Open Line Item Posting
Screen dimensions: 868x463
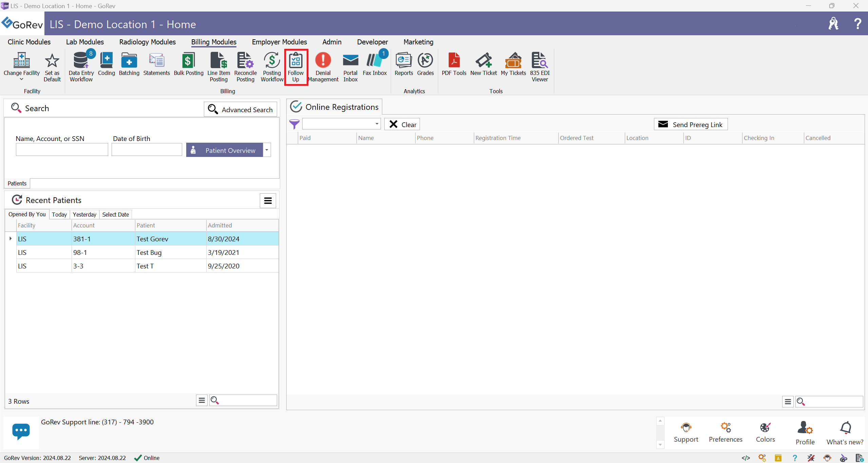tap(218, 66)
